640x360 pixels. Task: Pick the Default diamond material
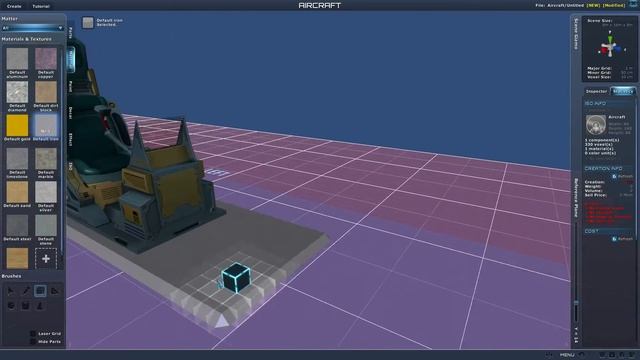coord(17,92)
